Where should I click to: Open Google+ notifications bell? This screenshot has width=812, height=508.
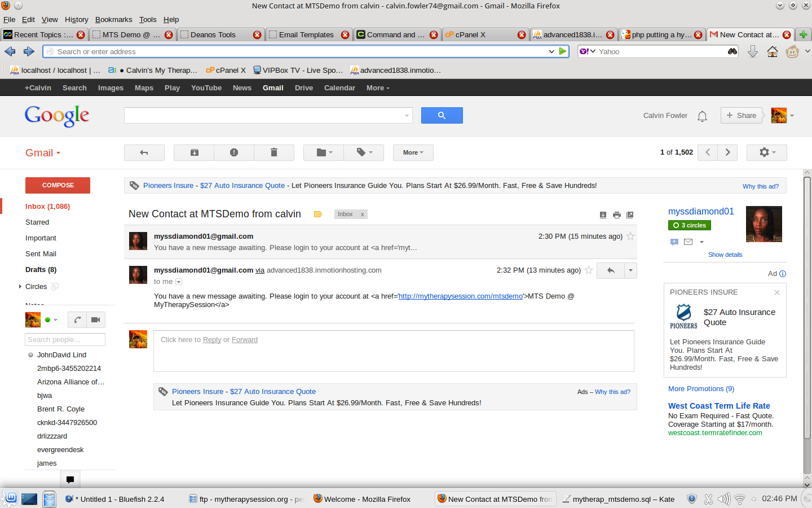coord(702,116)
